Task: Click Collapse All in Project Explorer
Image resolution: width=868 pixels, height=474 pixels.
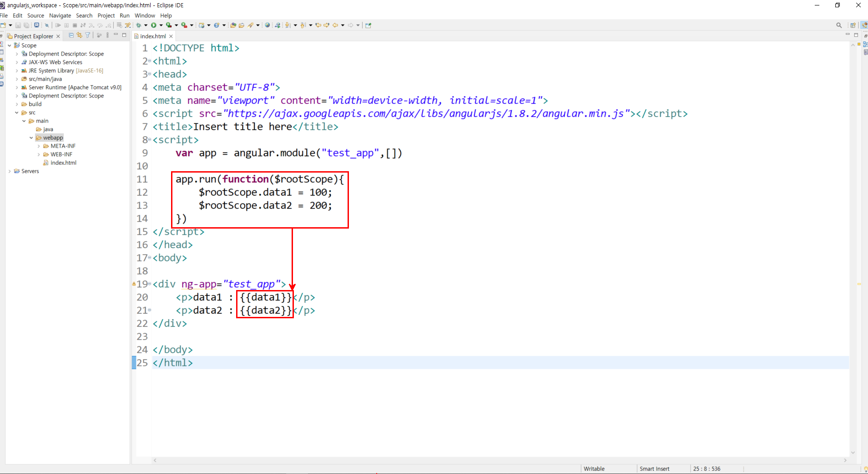Action: (x=71, y=35)
